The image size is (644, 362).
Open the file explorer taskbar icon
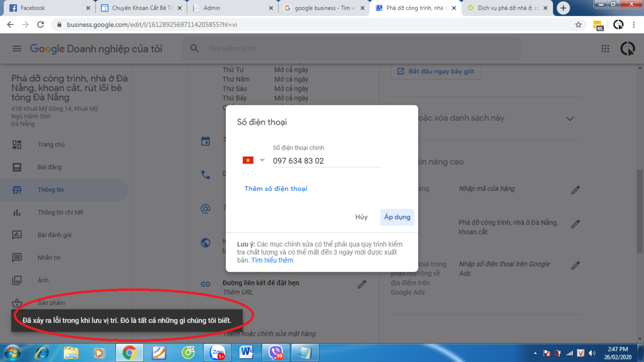pos(71,353)
